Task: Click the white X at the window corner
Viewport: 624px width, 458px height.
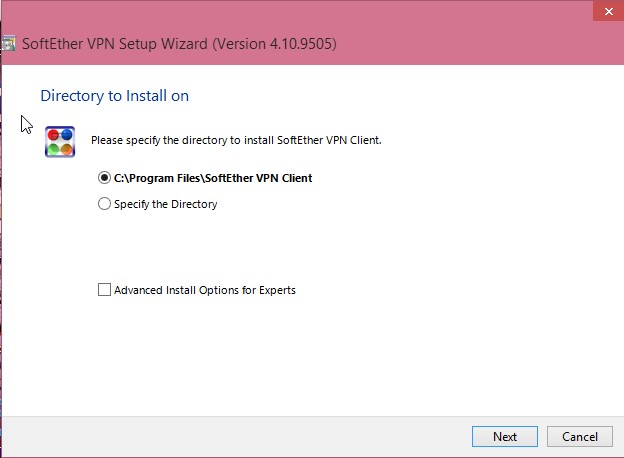Action: pos(608,12)
